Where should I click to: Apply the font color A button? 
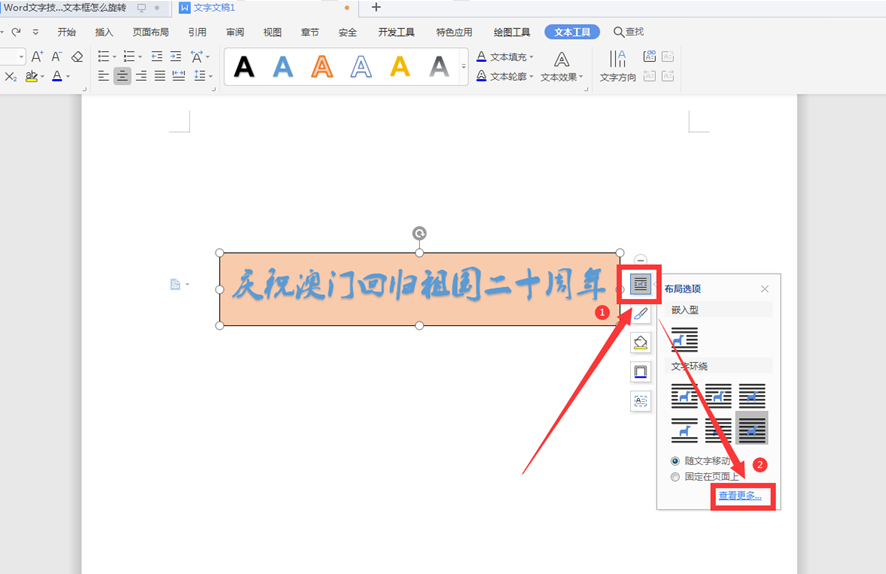[x=57, y=76]
